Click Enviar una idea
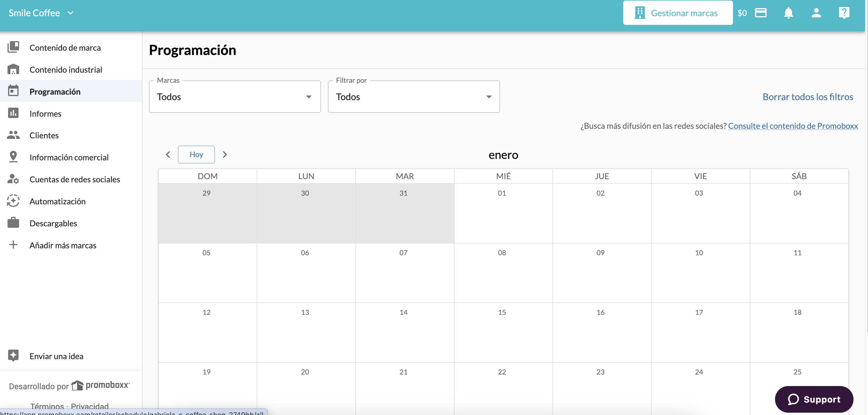This screenshot has height=415, width=868. pyautogui.click(x=71, y=356)
